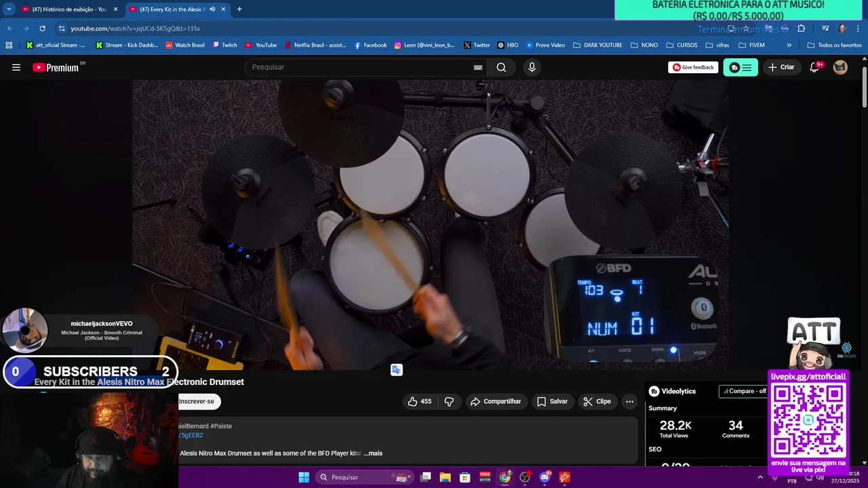Screen dimensions: 868x488
Task: Expand the description with ...mais
Action: (x=373, y=453)
